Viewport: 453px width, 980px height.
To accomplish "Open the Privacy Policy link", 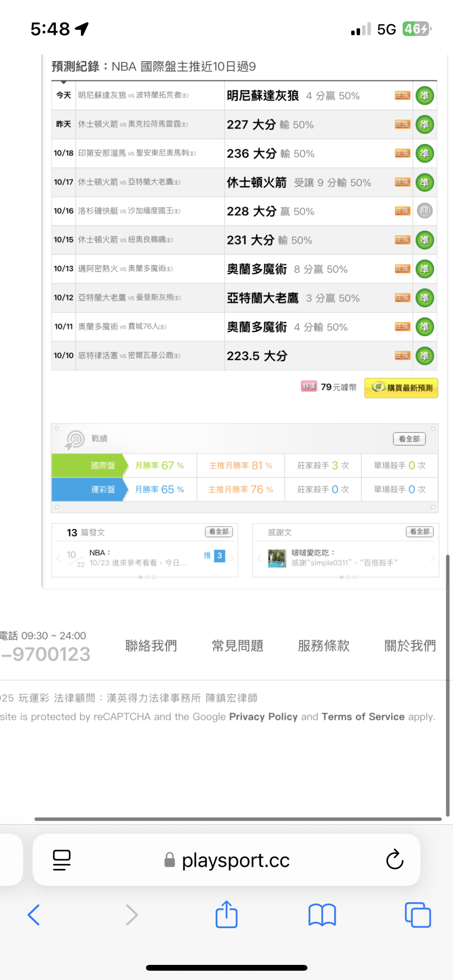I will pos(263,717).
